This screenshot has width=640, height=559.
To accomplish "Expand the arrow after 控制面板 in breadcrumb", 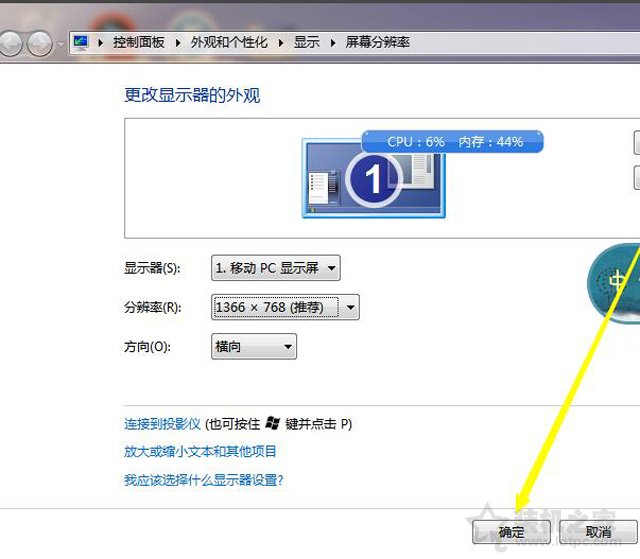I will [x=179, y=43].
